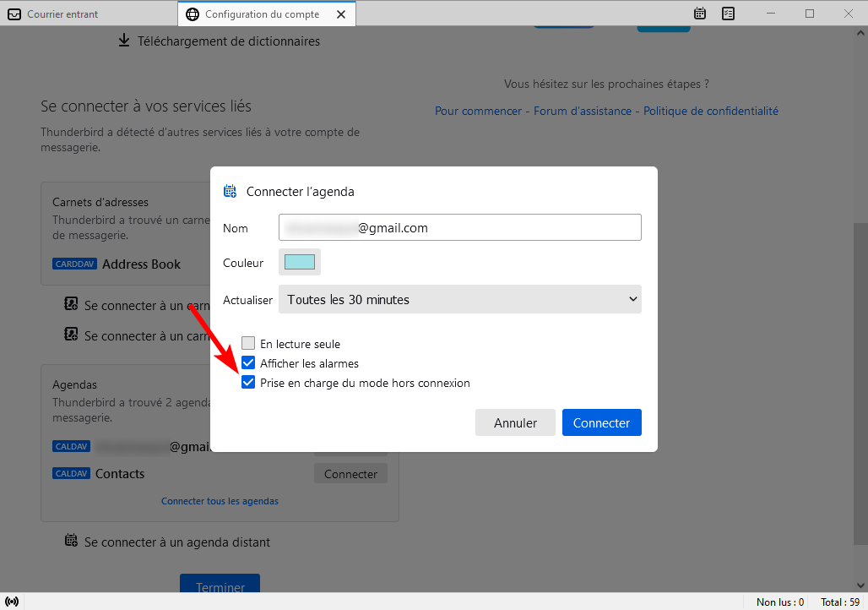
Task: Open the Actualiser refresh interval dropdown
Action: [x=459, y=299]
